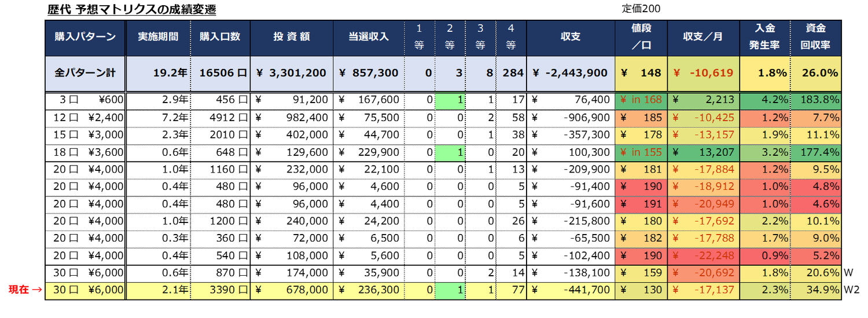The image size is (868, 318).
Task: Click the 18口 ¥3,600 pattern cell
Action: (85, 153)
